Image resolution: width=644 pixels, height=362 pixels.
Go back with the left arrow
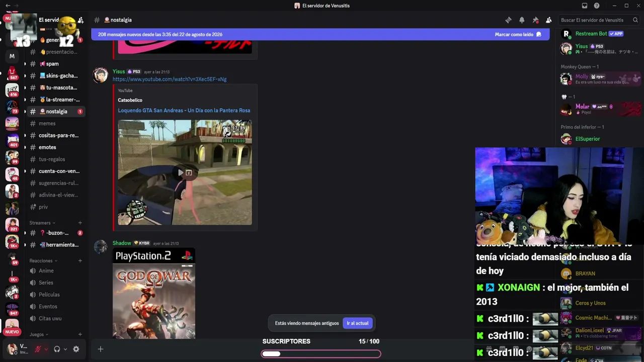pyautogui.click(x=8, y=6)
